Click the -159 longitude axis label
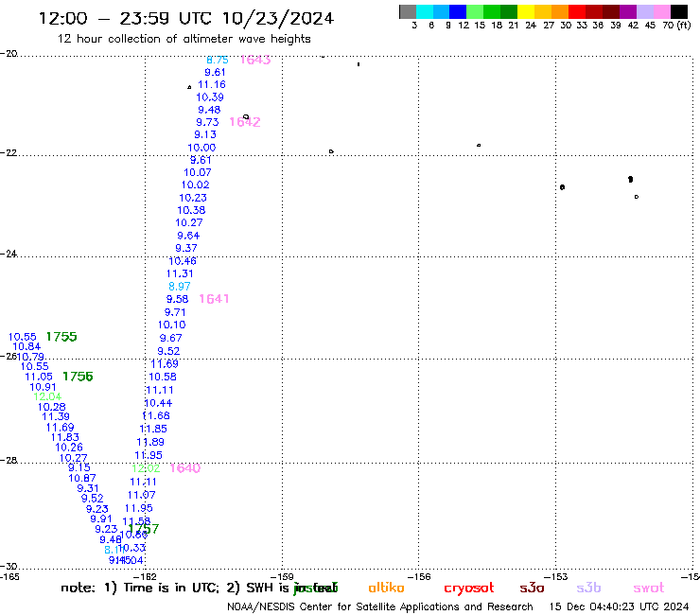This screenshot has height=615, width=700. pos(285,576)
